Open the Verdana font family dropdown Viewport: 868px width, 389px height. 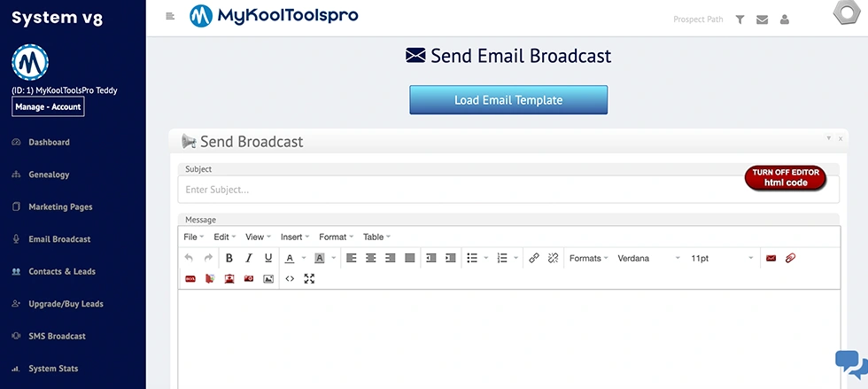click(649, 258)
